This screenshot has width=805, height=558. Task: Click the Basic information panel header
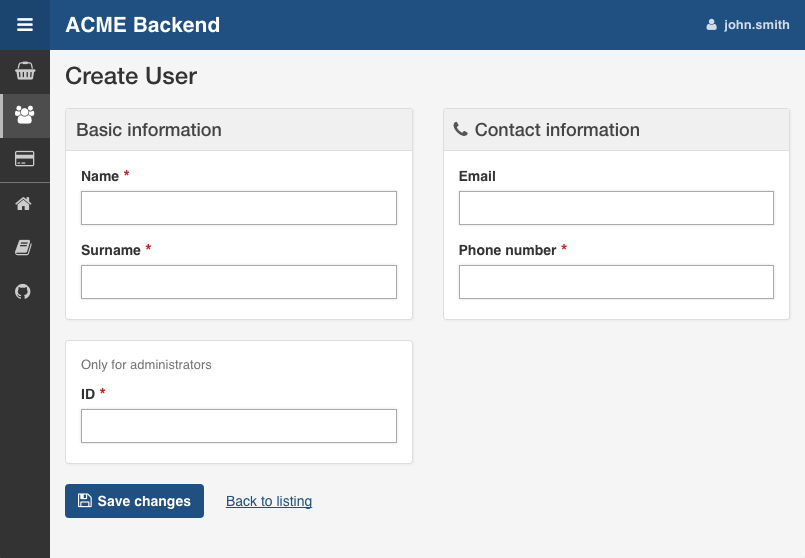[x=239, y=130]
